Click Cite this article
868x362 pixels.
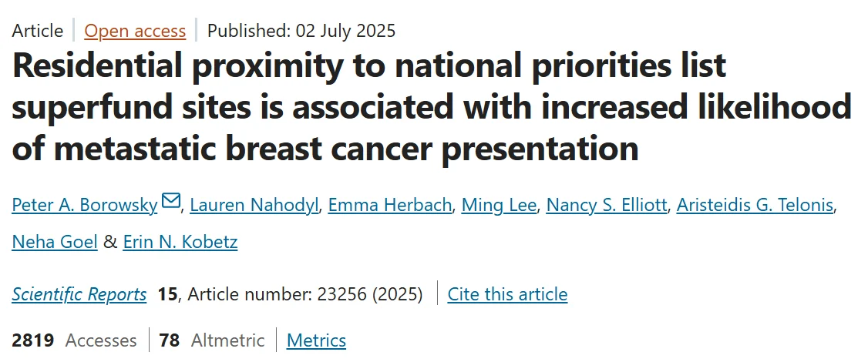point(507,294)
